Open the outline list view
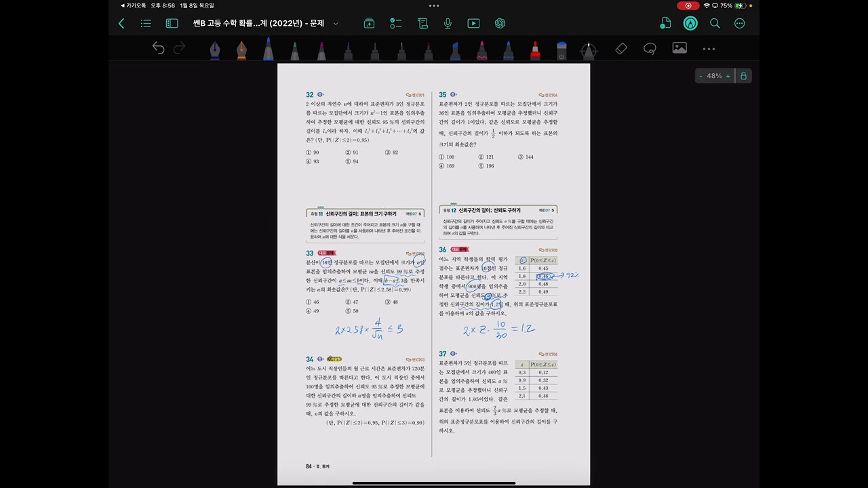 146,23
